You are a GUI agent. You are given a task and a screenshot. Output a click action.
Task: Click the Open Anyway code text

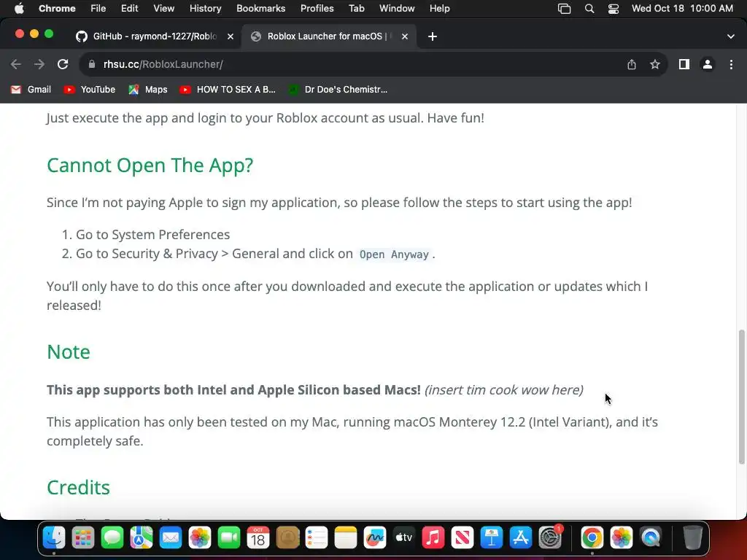point(394,254)
